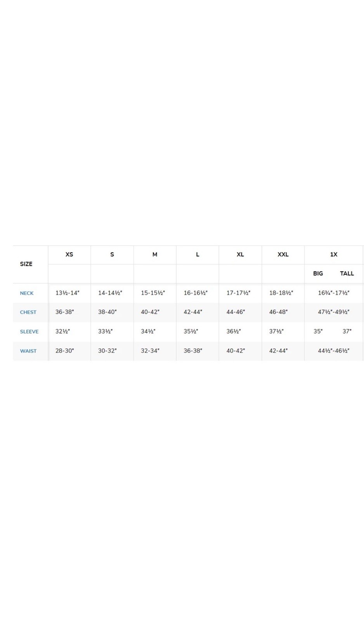Screen dimensions: 364x621
Task: Click the XXL size column header
Action: point(283,255)
